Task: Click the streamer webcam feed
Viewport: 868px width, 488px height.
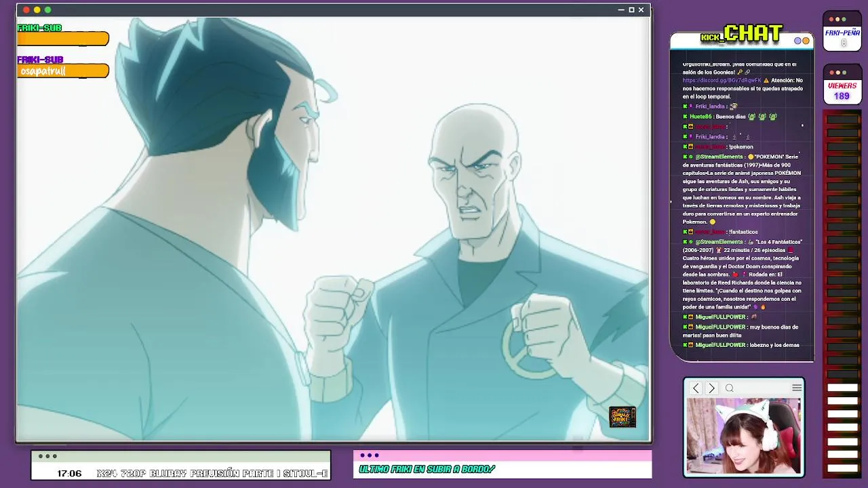Action: point(744,436)
